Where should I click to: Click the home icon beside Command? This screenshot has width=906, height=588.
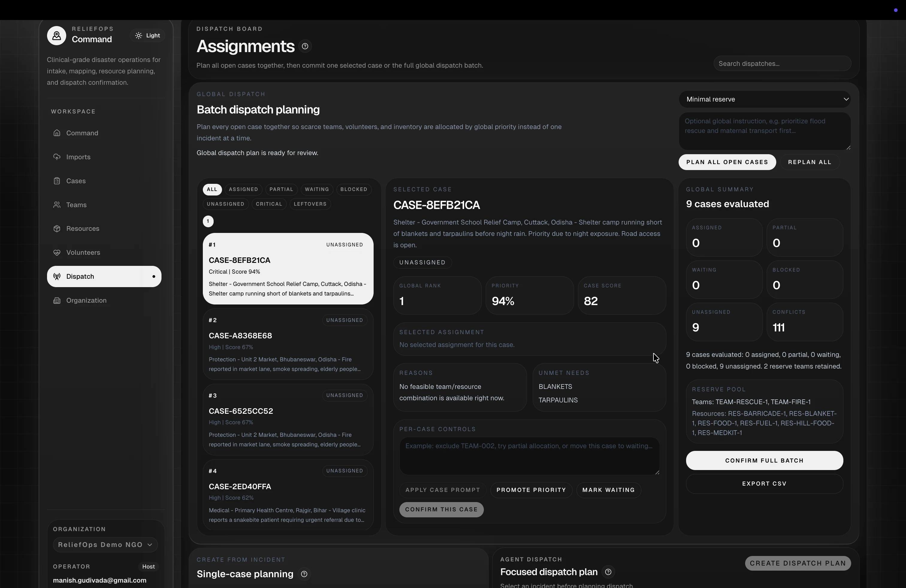57,133
